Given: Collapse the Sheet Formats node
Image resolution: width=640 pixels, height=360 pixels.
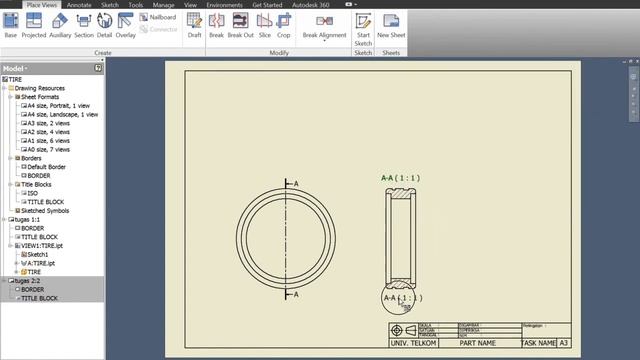Looking at the screenshot, I should [x=11, y=97].
